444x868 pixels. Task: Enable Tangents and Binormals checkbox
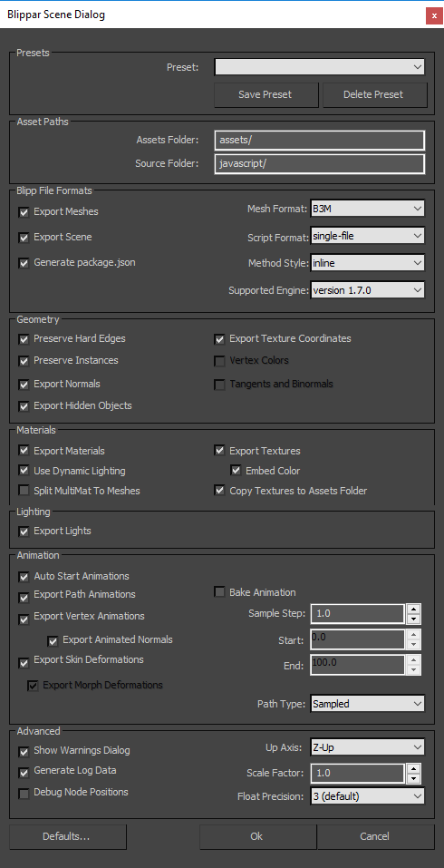pyautogui.click(x=219, y=385)
